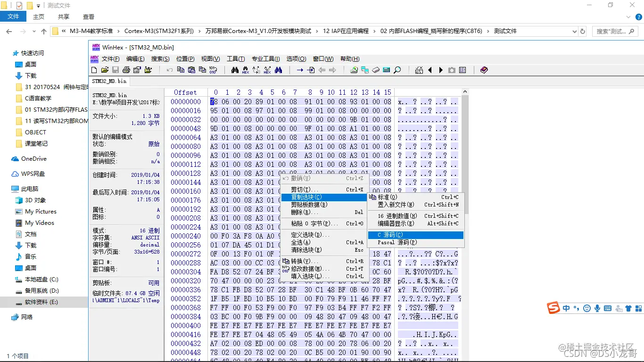The width and height of the screenshot is (644, 362).
Task: Choose 16 进制数值(H) in the submenu
Action: 415,216
